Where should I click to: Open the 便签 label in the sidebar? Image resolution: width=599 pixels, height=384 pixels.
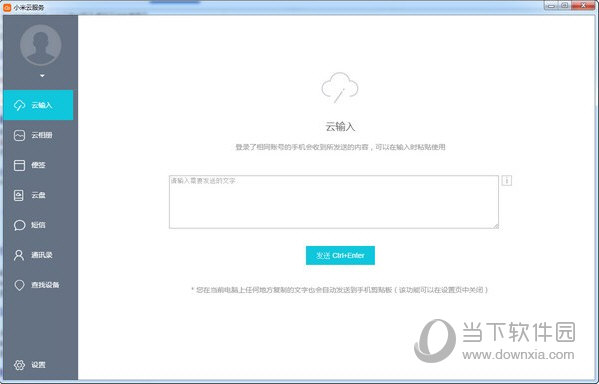click(x=38, y=165)
